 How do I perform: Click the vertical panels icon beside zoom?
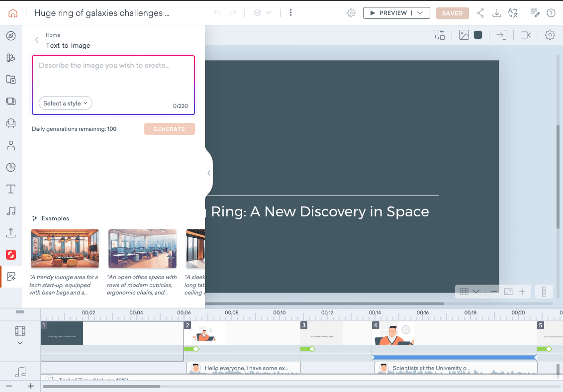(544, 292)
